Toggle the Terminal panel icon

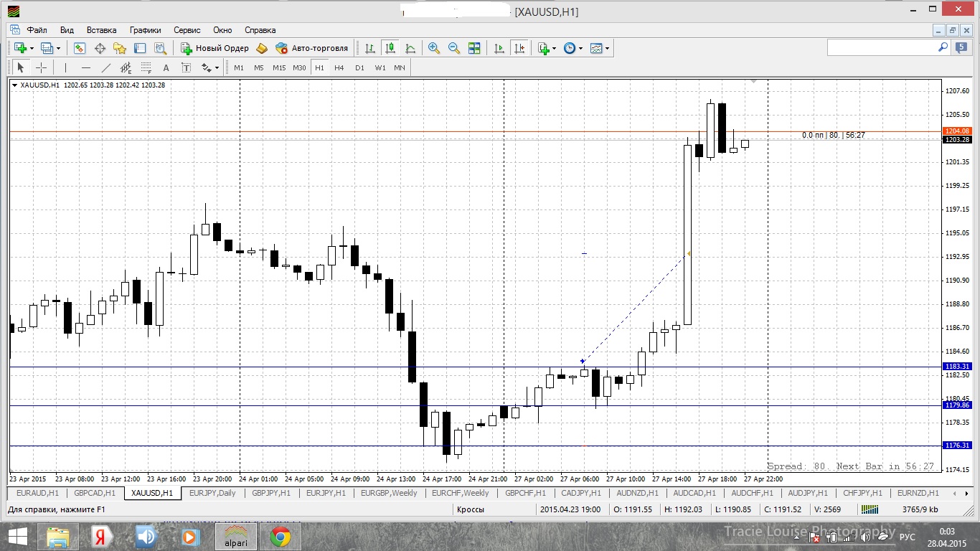click(x=140, y=48)
